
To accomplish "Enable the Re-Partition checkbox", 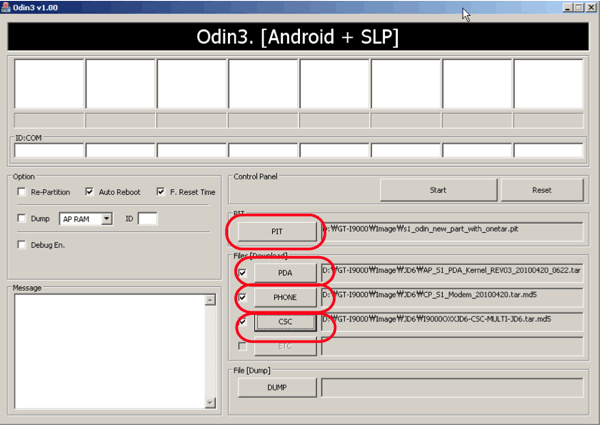I will 22,191.
